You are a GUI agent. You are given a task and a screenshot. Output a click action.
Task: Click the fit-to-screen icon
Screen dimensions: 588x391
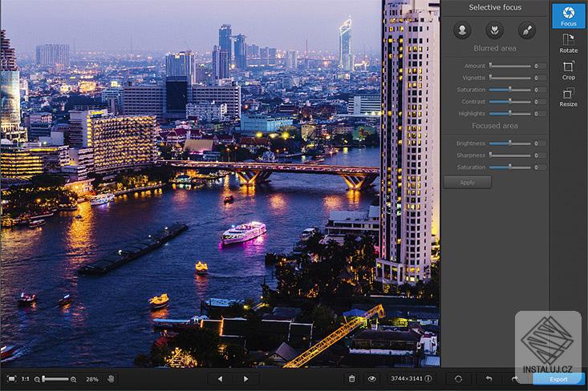point(11,379)
